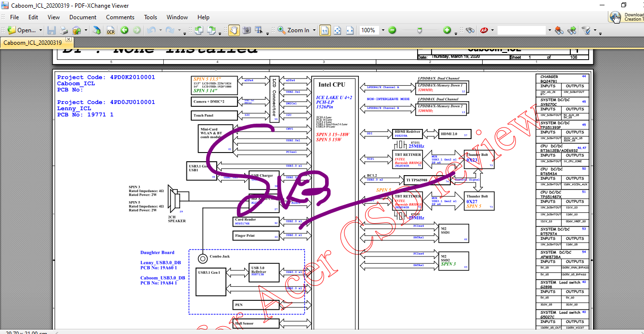The width and height of the screenshot is (644, 334).
Task: Open the search field history dropdown
Action: pyautogui.click(x=550, y=30)
